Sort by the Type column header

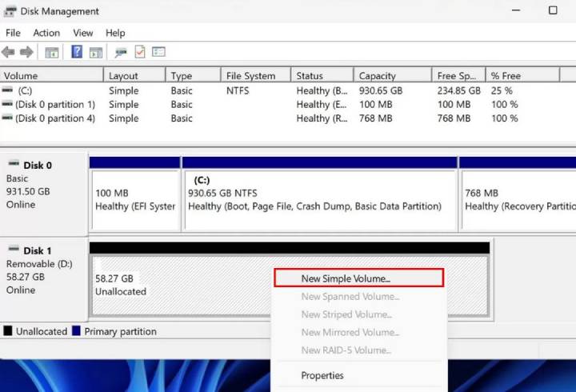194,76
